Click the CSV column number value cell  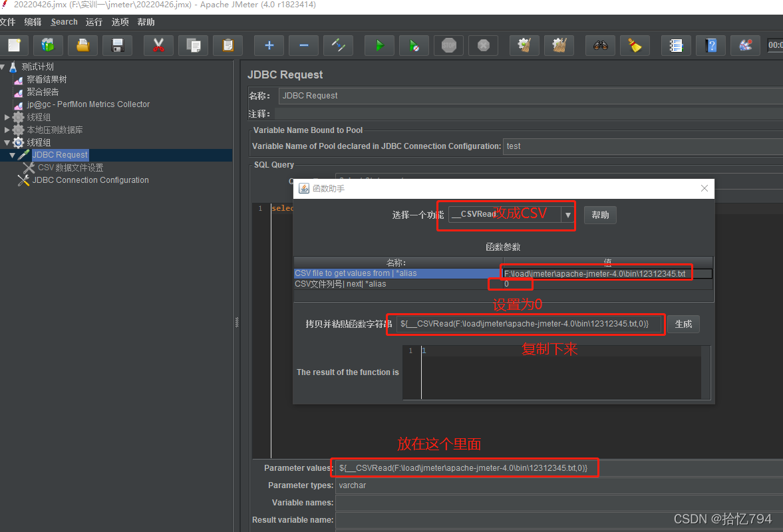coord(607,284)
